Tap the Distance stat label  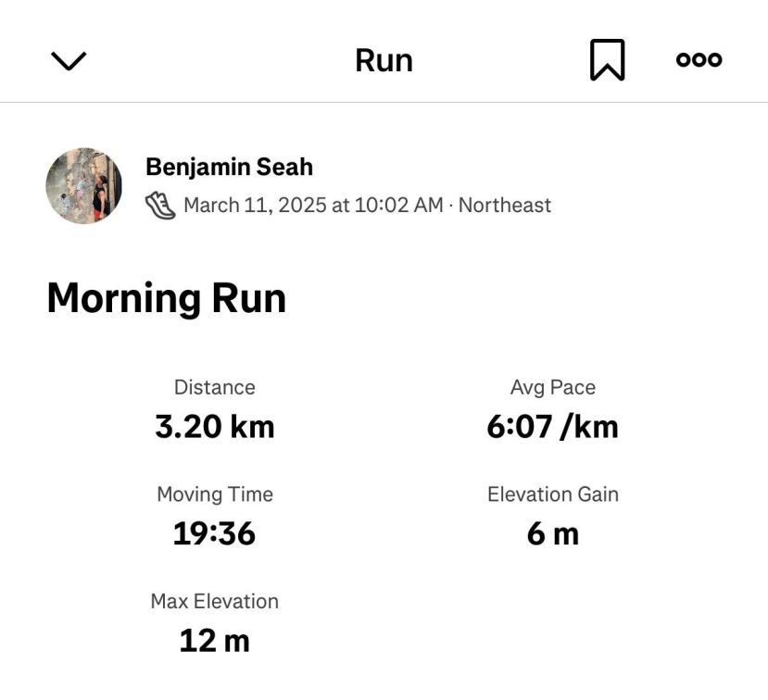[x=215, y=387]
